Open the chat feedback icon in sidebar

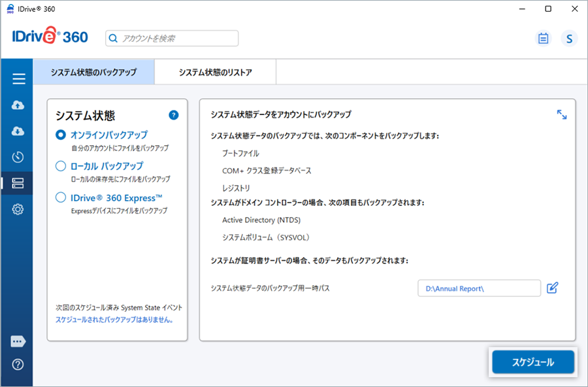point(18,341)
